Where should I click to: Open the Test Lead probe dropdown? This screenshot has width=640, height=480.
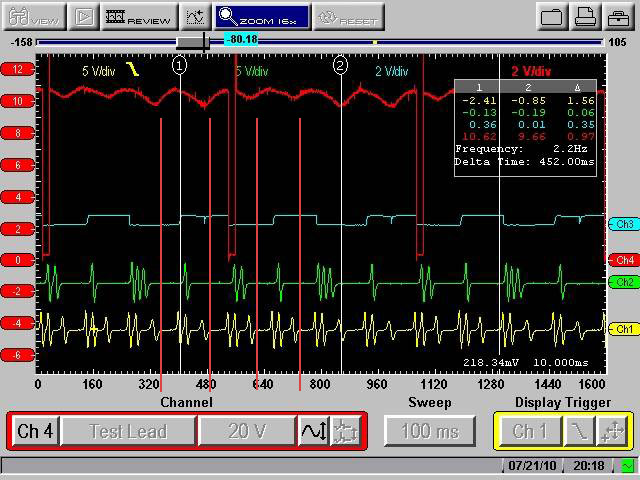(128, 431)
